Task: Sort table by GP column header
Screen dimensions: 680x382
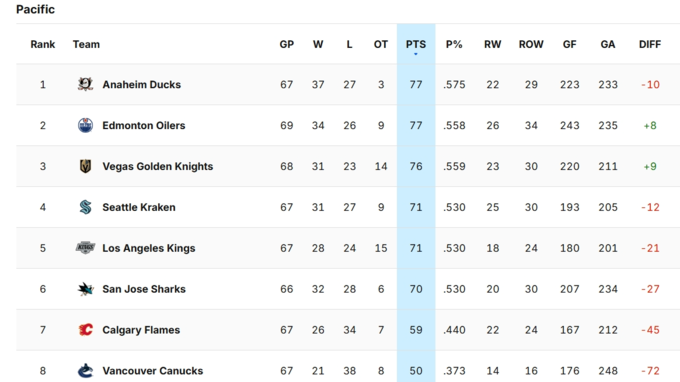Action: (287, 44)
